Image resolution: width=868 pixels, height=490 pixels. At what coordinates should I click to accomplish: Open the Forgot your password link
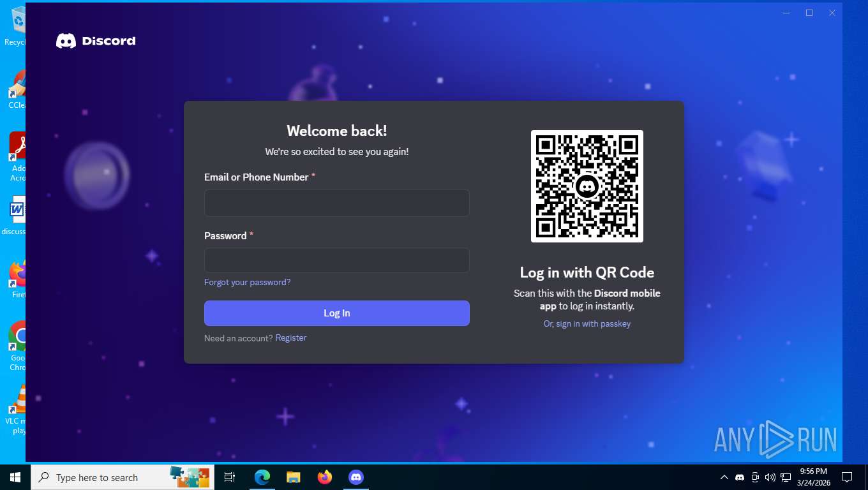pos(247,282)
